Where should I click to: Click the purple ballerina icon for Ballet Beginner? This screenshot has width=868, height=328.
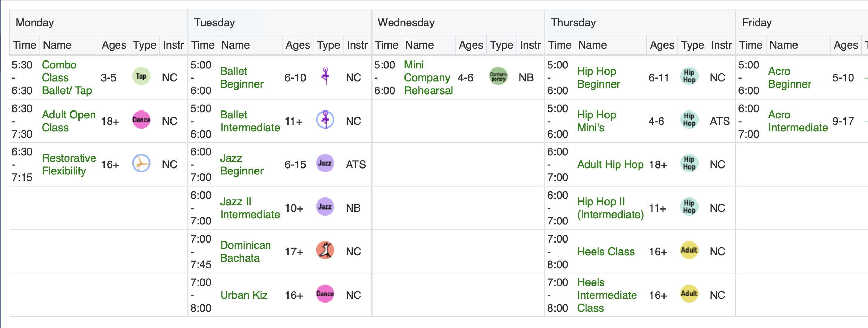[325, 76]
